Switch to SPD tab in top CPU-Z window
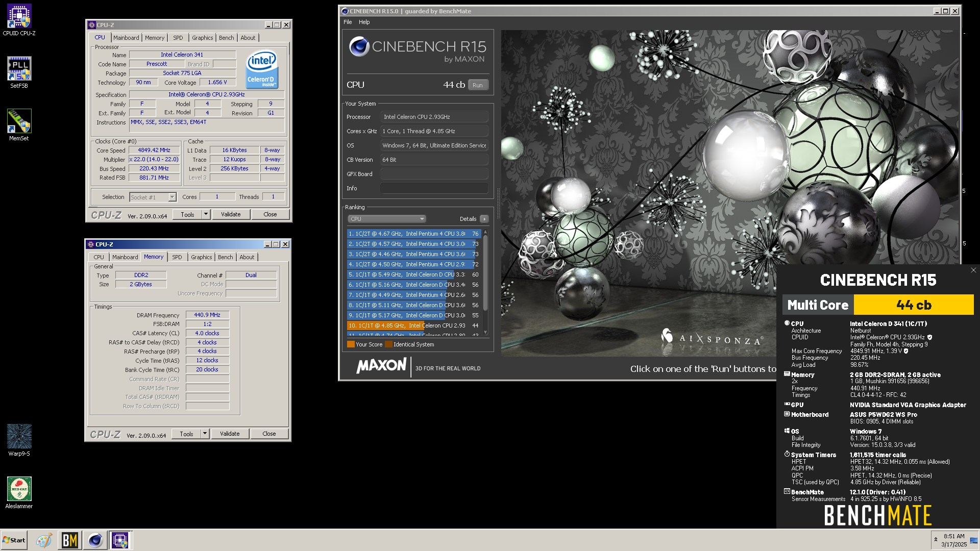This screenshot has width=980, height=551. coord(178,38)
